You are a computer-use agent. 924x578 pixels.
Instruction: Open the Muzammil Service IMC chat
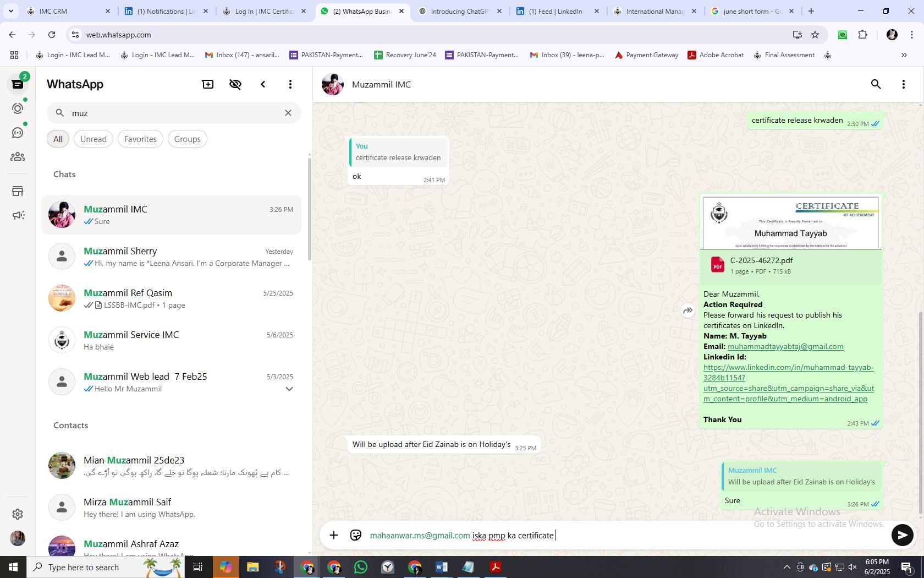point(172,340)
